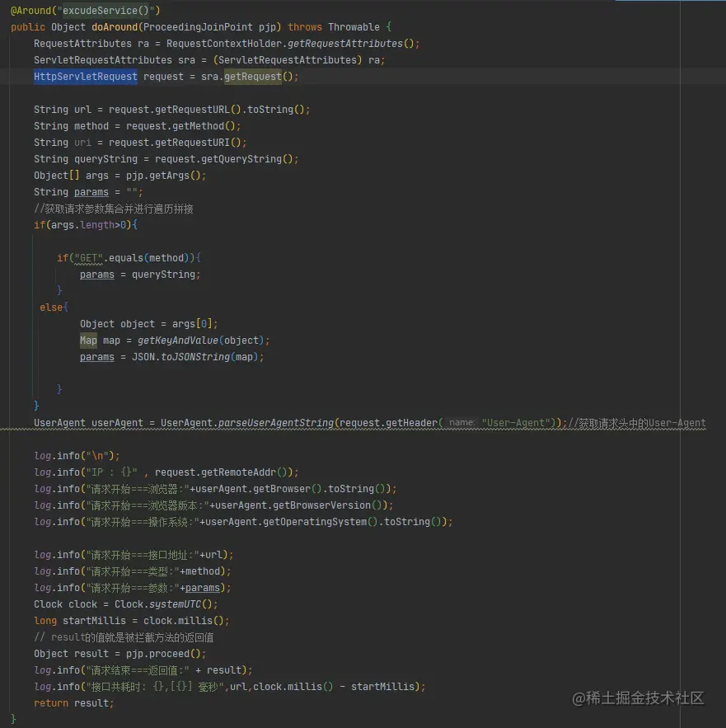Click 'long startMillis' declaration
The image size is (726, 728).
131,621
